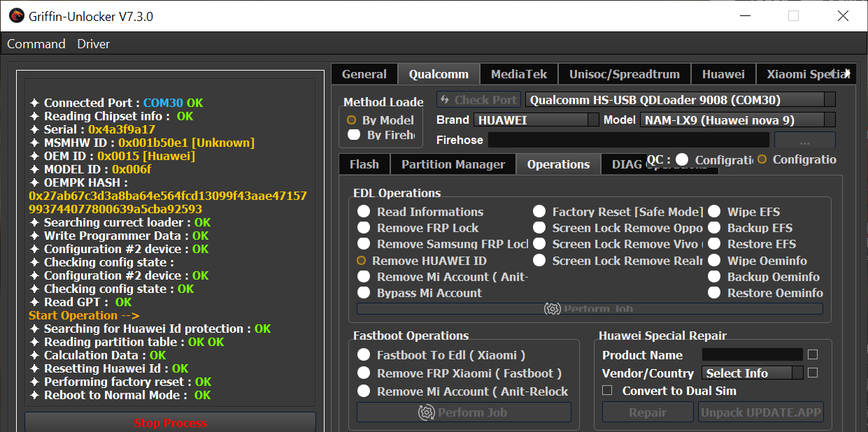Select Fastboot To Edl (Xiaomi) option
The height and width of the screenshot is (432, 868).
(364, 355)
